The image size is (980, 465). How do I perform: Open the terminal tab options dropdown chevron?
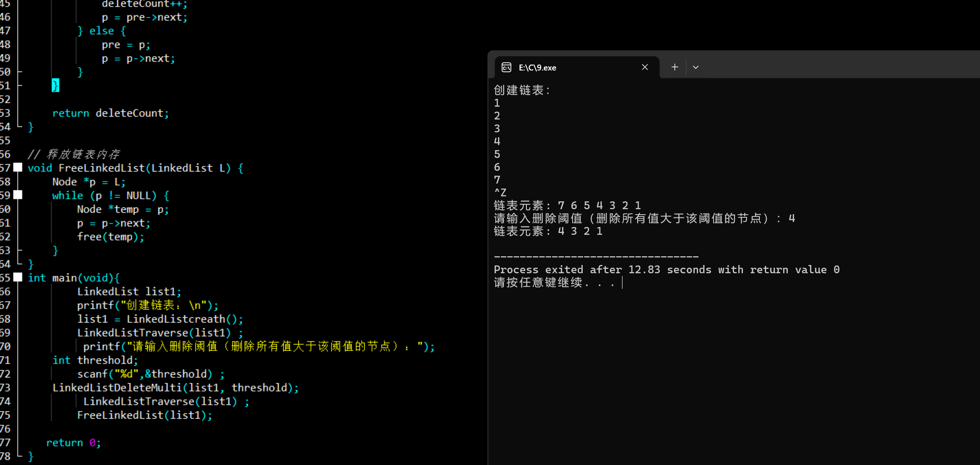pos(695,67)
